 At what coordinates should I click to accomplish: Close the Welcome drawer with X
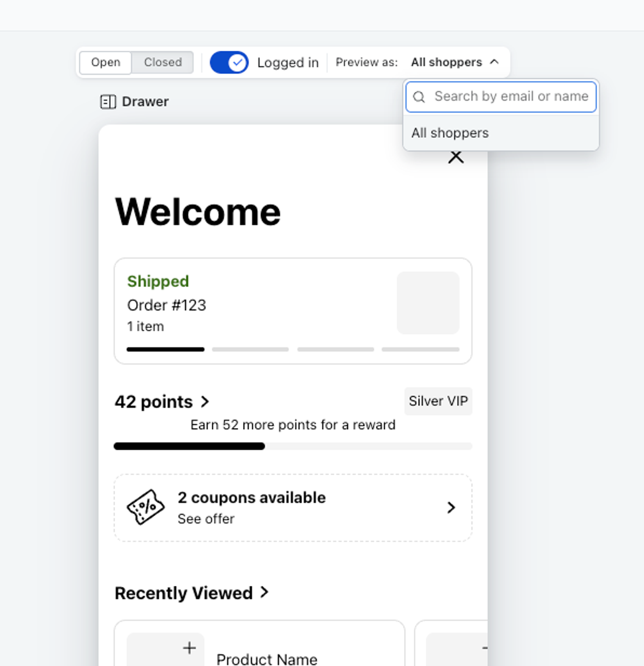[456, 157]
